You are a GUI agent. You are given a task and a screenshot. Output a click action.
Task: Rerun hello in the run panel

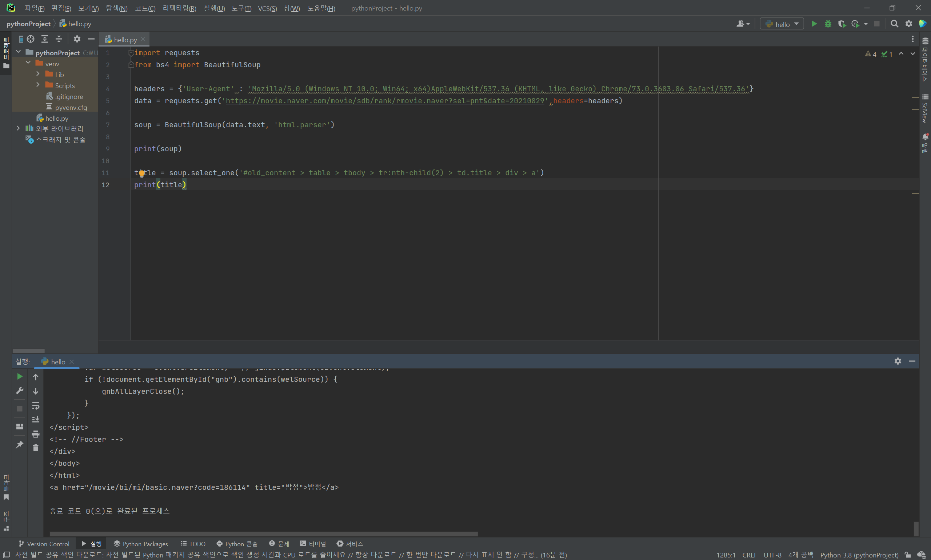tap(20, 377)
